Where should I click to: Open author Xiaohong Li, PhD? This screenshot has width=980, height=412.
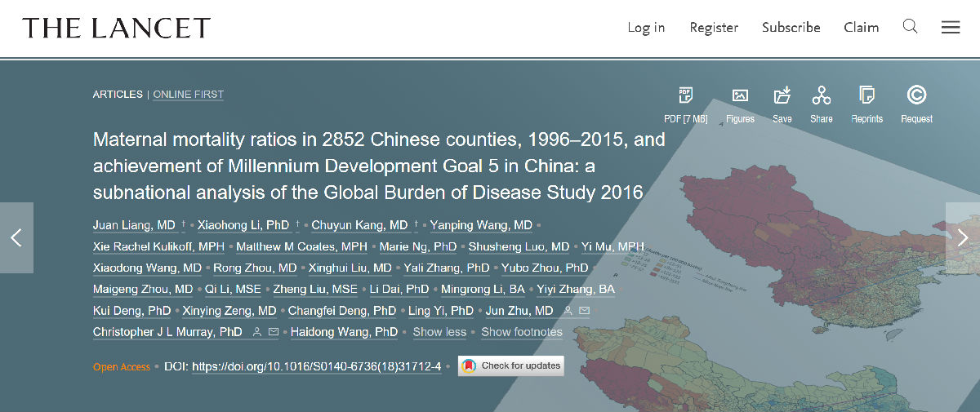tap(243, 225)
